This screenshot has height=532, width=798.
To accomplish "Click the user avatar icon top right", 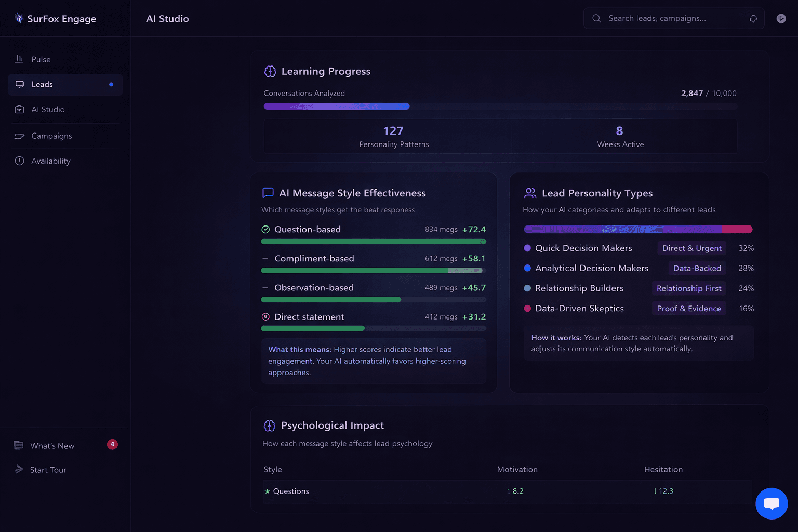I will pos(781,18).
